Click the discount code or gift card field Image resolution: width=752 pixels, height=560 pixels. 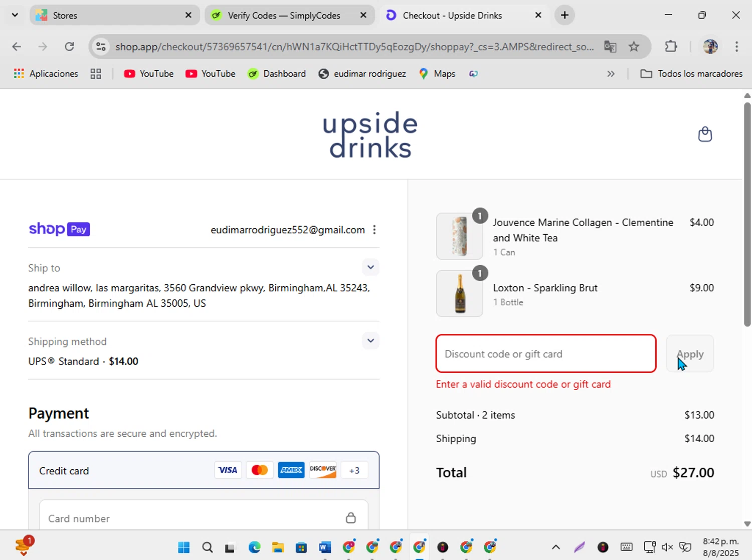(546, 353)
